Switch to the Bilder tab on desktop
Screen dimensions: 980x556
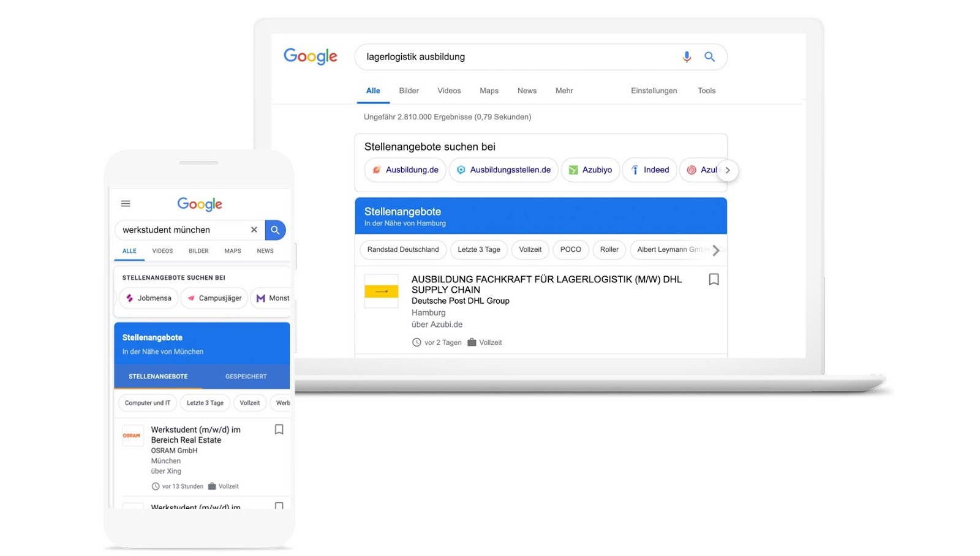tap(409, 91)
